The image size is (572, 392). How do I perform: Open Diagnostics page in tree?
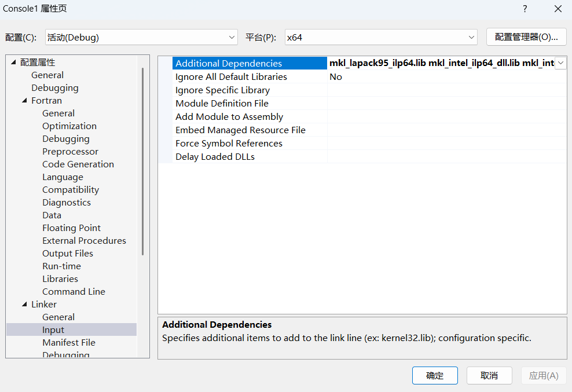pyautogui.click(x=67, y=203)
